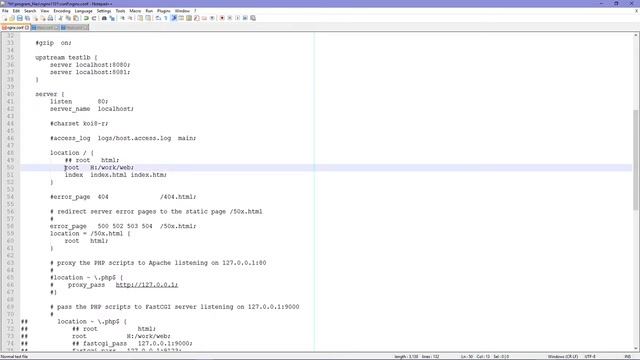Start macro recording with red Record icon
Screen dimensions: 640x360
click(x=222, y=18)
